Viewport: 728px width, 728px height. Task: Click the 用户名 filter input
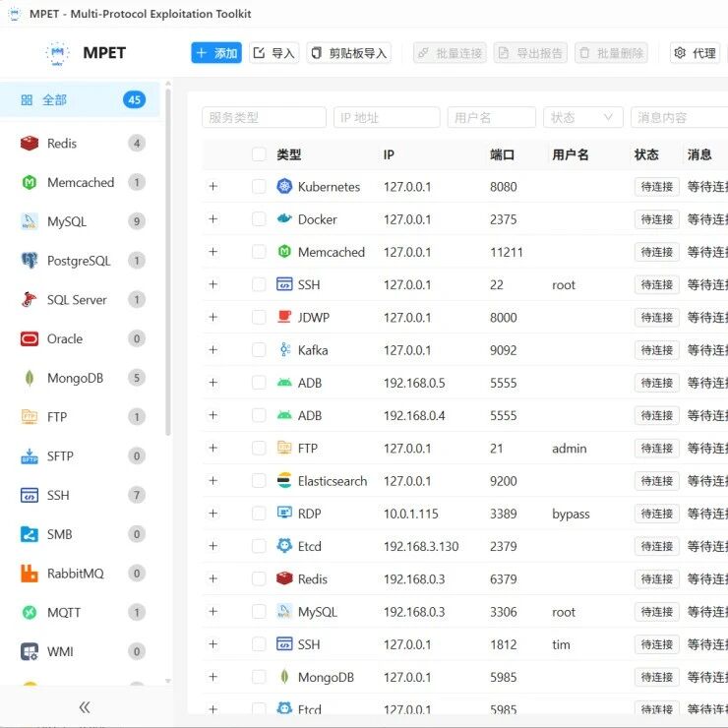pos(492,117)
